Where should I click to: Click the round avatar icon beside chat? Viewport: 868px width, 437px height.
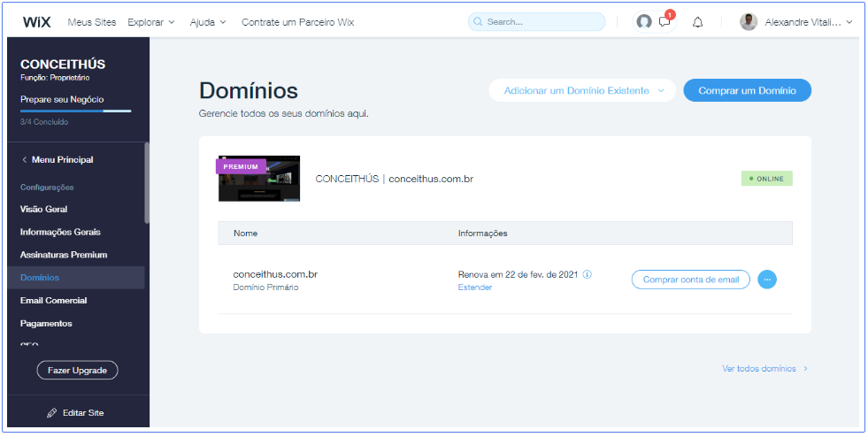pos(644,22)
